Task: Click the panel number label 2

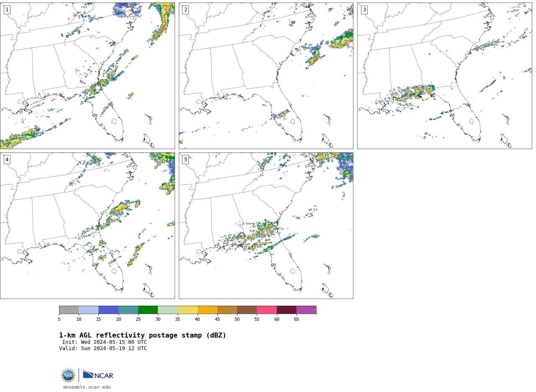Action: [186, 10]
